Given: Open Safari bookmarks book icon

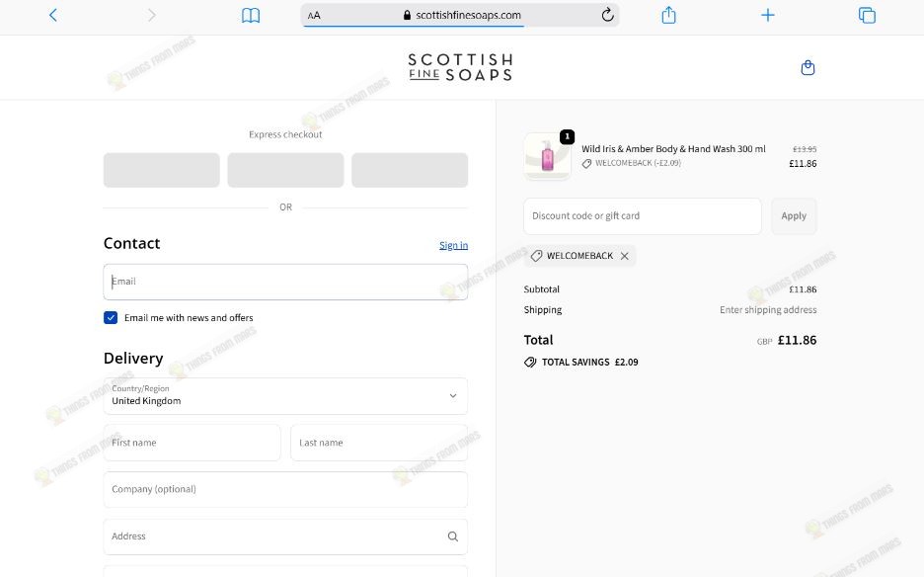Looking at the screenshot, I should coord(251,16).
